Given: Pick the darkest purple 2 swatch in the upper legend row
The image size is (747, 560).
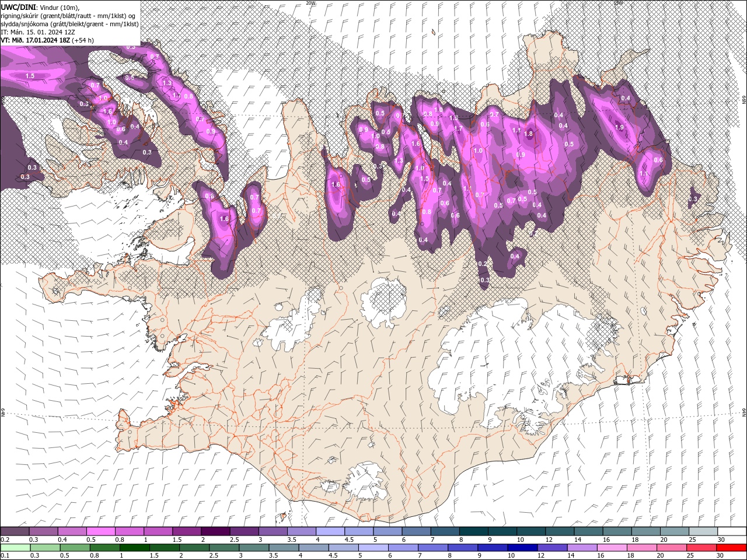Looking at the screenshot, I should [x=215, y=531].
